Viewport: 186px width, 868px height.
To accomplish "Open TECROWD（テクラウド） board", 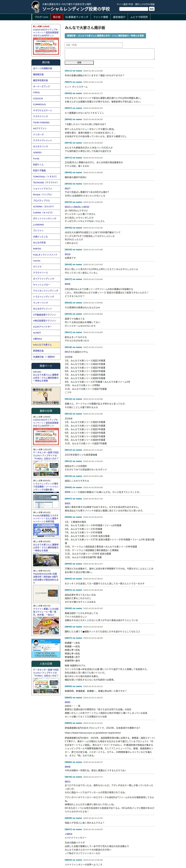I will 46,183.
